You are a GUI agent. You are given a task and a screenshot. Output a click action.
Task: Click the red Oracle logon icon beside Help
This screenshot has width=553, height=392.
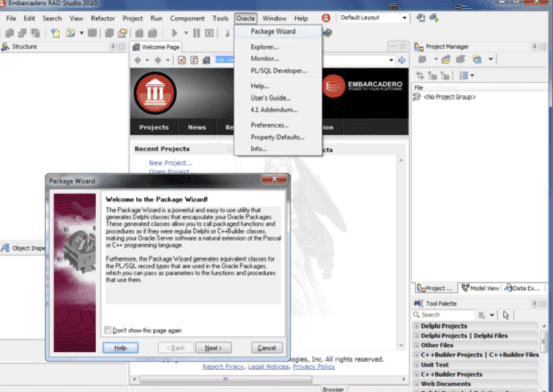point(326,18)
